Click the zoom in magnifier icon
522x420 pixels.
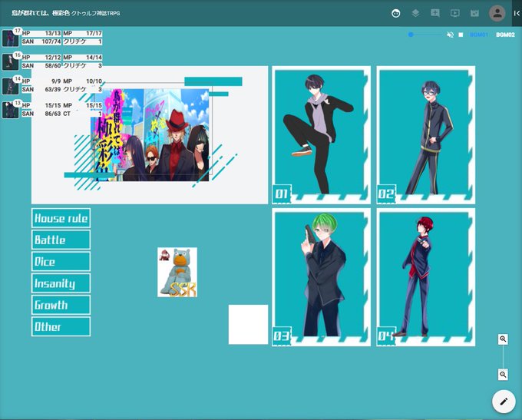click(x=503, y=339)
